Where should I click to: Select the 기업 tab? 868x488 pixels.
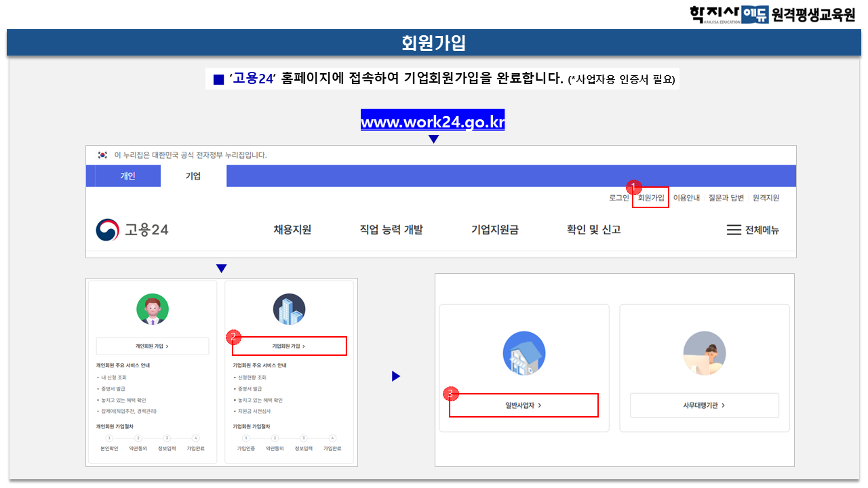(193, 176)
